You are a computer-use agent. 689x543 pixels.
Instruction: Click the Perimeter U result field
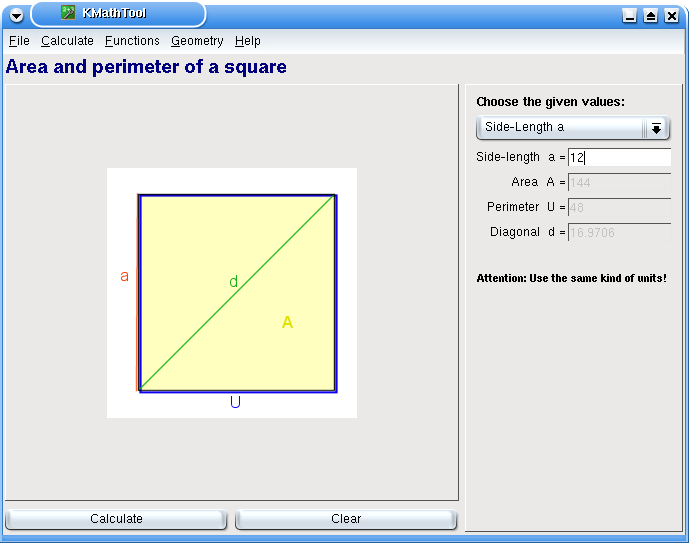[620, 207]
